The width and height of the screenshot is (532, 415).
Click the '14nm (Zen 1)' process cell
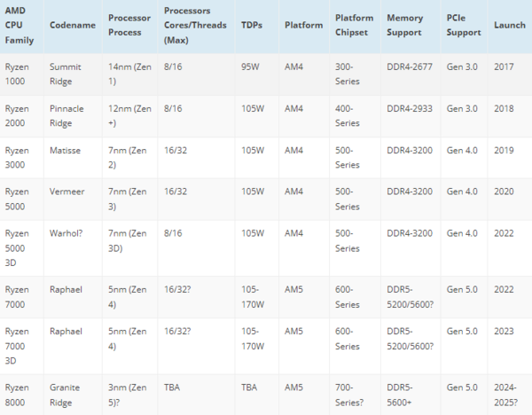[x=129, y=74]
